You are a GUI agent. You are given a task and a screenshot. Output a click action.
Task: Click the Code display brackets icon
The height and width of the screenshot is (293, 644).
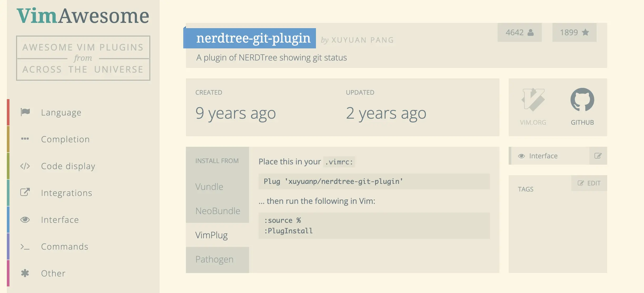tap(25, 166)
